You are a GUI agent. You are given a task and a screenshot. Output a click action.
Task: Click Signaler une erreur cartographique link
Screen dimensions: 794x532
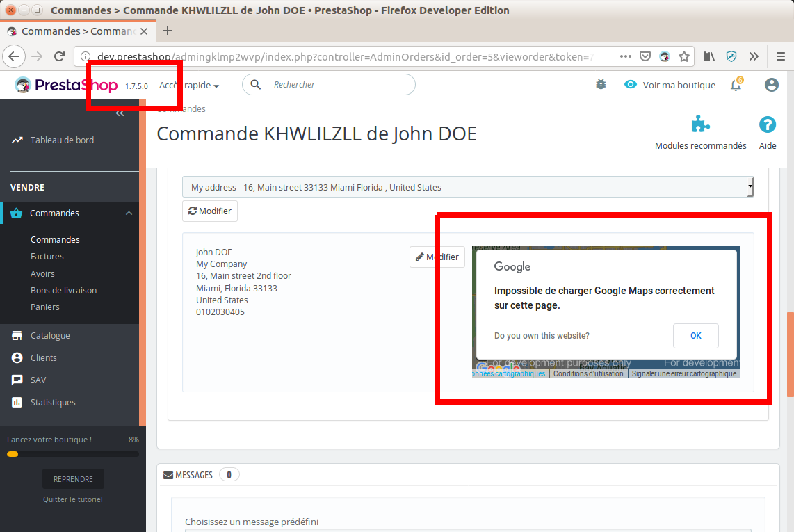[x=684, y=373]
